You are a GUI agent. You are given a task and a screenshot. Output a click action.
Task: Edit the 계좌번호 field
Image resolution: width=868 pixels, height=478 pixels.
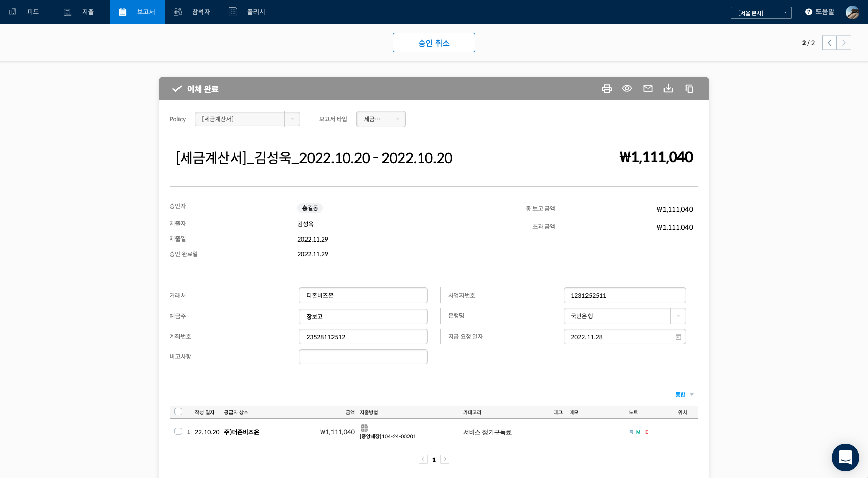click(x=363, y=337)
